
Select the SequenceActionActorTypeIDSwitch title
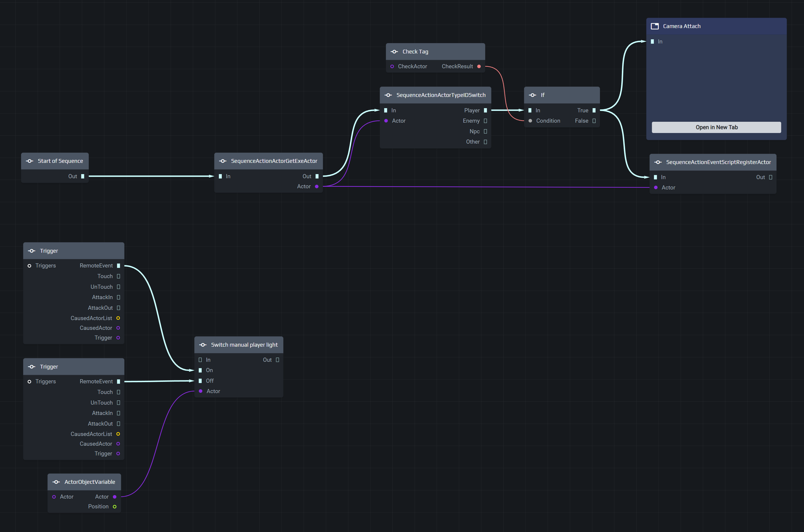point(441,95)
